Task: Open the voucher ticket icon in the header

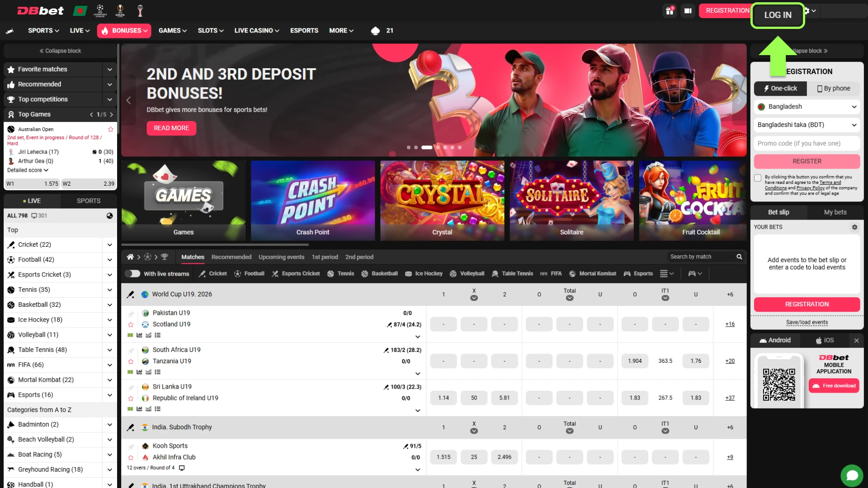Action: point(688,10)
